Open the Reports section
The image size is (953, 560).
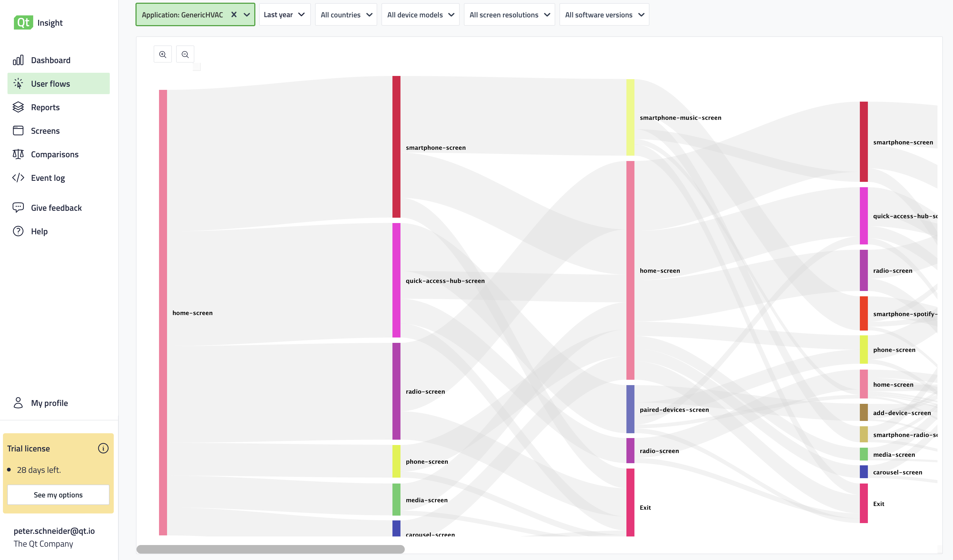(45, 107)
